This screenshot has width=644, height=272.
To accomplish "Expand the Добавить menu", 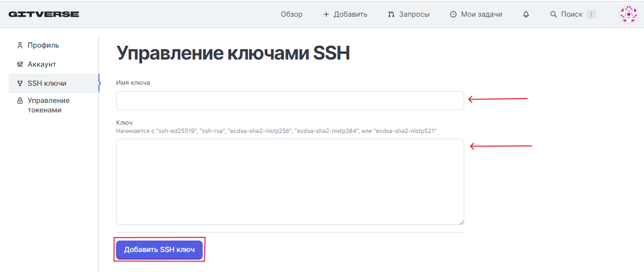I will [351, 14].
